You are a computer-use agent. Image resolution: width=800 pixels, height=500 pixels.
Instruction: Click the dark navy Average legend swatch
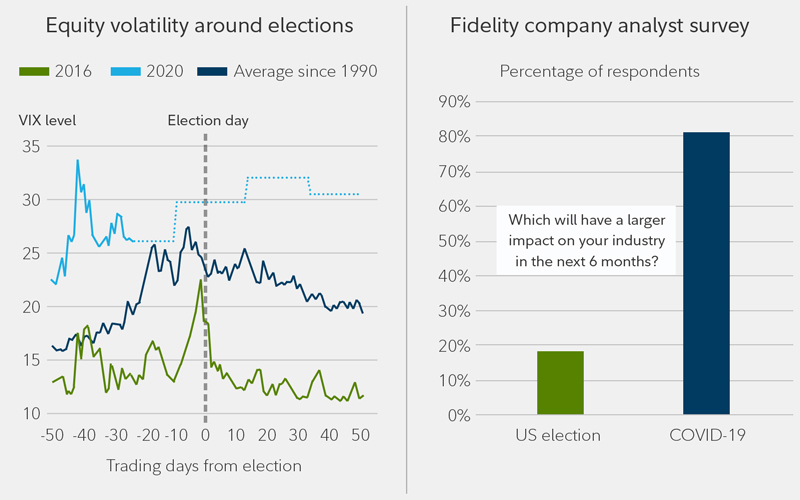209,72
